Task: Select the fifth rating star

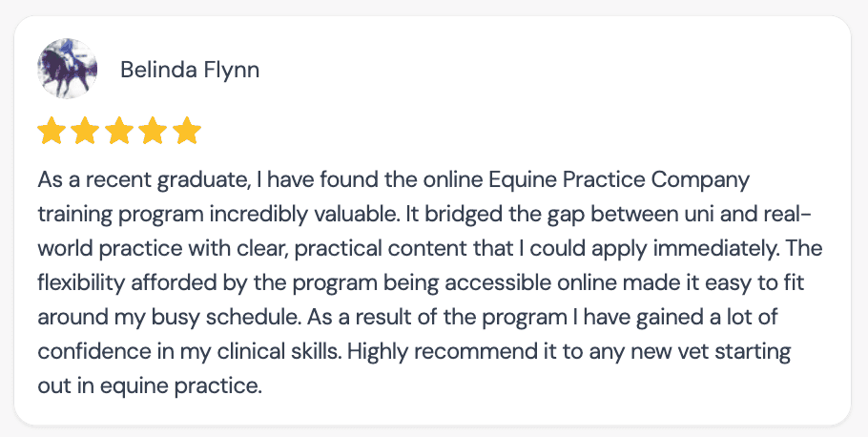Action: (x=187, y=131)
